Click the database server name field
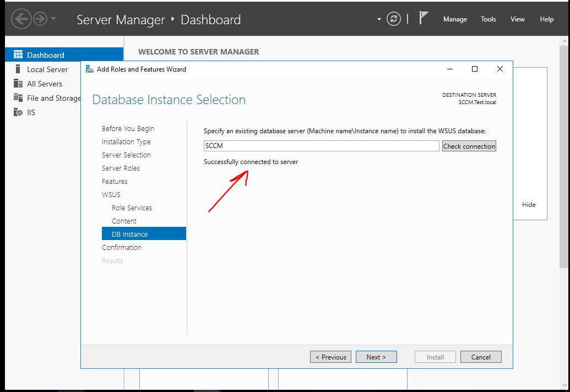The image size is (570, 392). tap(322, 146)
